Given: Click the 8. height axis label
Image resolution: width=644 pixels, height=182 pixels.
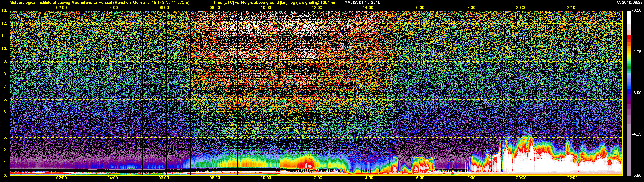Looking at the screenshot, I should (5, 74).
